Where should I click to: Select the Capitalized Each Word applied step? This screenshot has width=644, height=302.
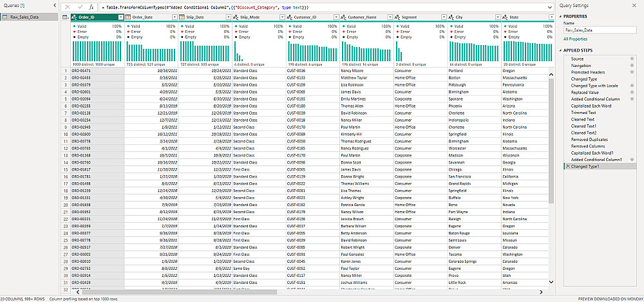(x=591, y=106)
